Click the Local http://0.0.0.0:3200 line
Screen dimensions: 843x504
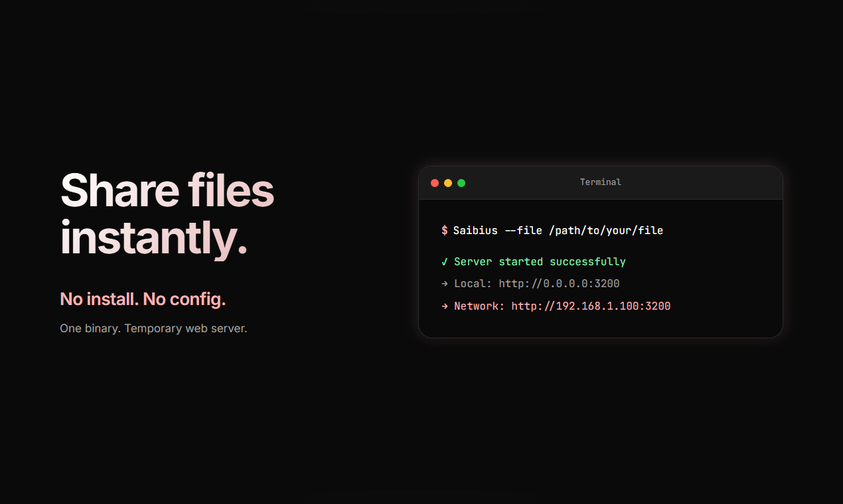point(530,284)
